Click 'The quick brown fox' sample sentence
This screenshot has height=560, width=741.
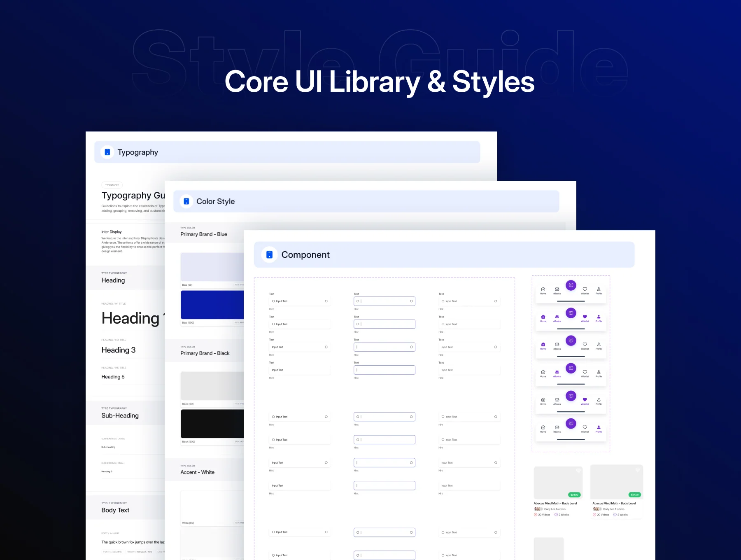tap(133, 542)
